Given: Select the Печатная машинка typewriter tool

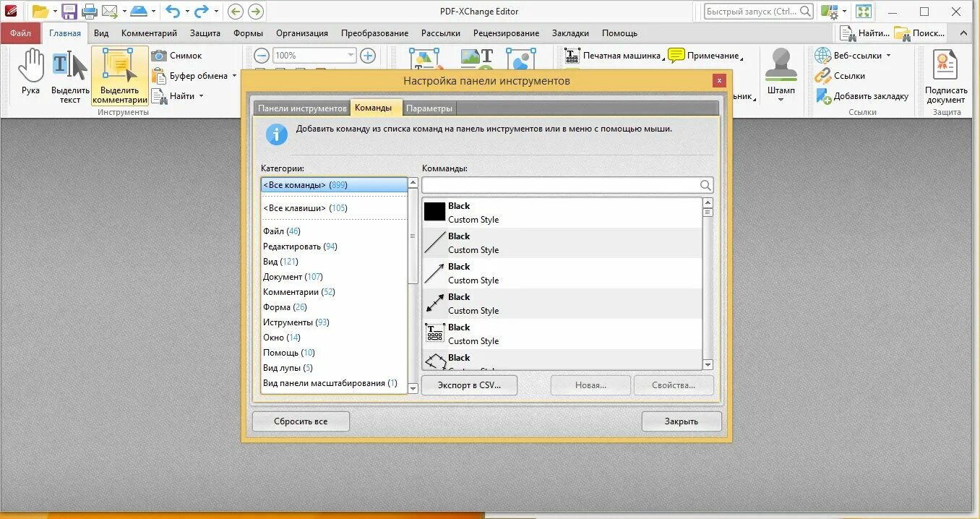Looking at the screenshot, I should point(613,56).
